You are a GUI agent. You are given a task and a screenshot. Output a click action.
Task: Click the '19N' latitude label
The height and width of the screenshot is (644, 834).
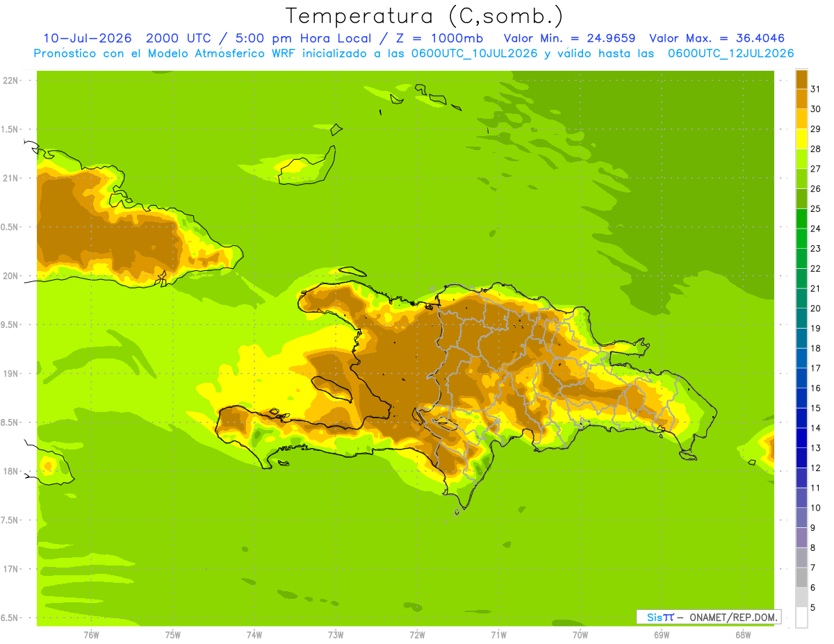(11, 374)
